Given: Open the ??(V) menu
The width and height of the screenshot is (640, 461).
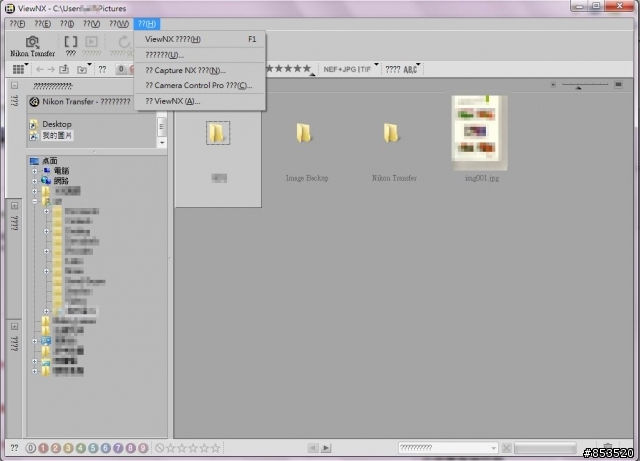Looking at the screenshot, I should (x=91, y=24).
